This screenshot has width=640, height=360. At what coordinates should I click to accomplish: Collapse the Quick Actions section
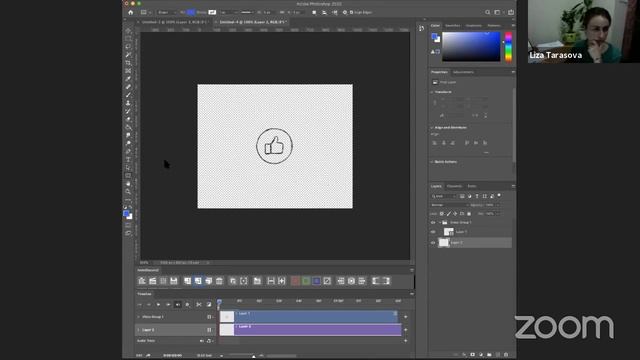pos(432,162)
